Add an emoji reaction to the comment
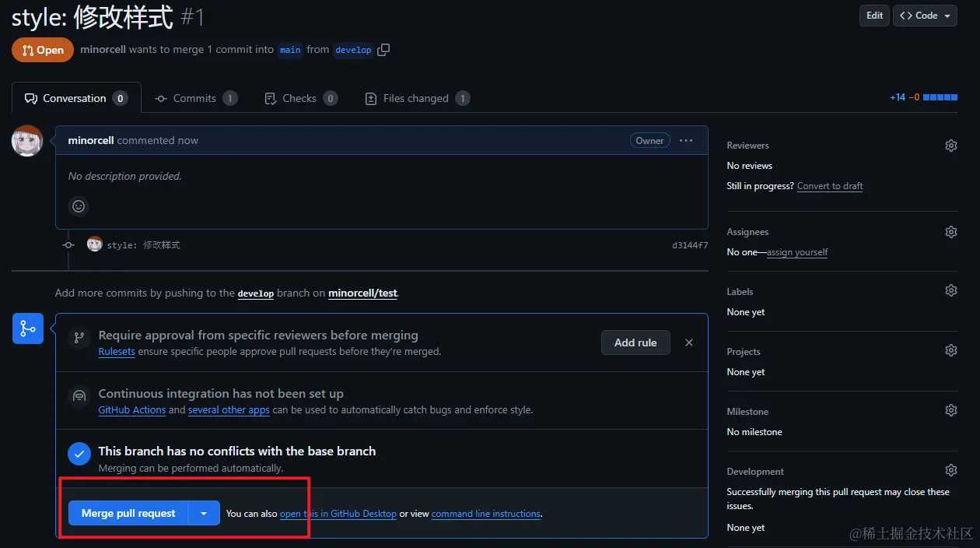 tap(78, 206)
